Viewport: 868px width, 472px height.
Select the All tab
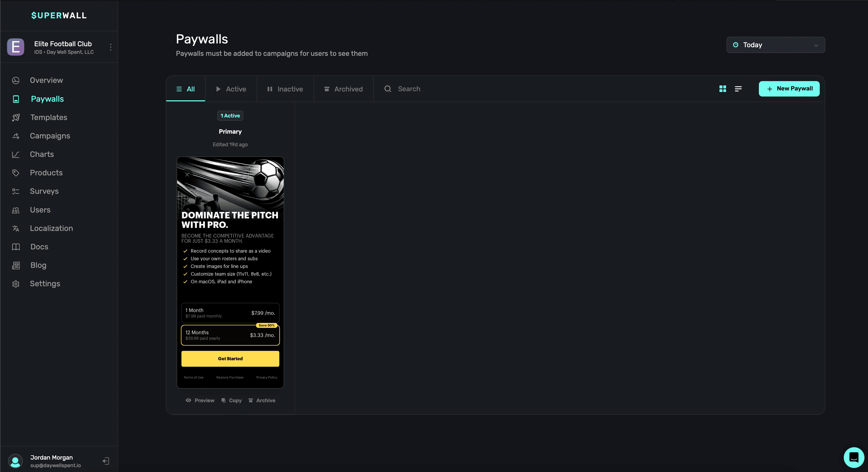pos(186,89)
